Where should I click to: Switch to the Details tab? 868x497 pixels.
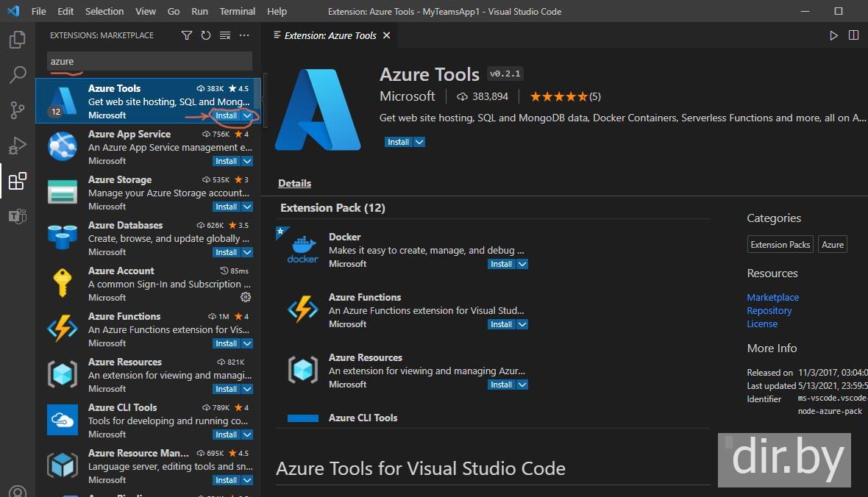(294, 183)
